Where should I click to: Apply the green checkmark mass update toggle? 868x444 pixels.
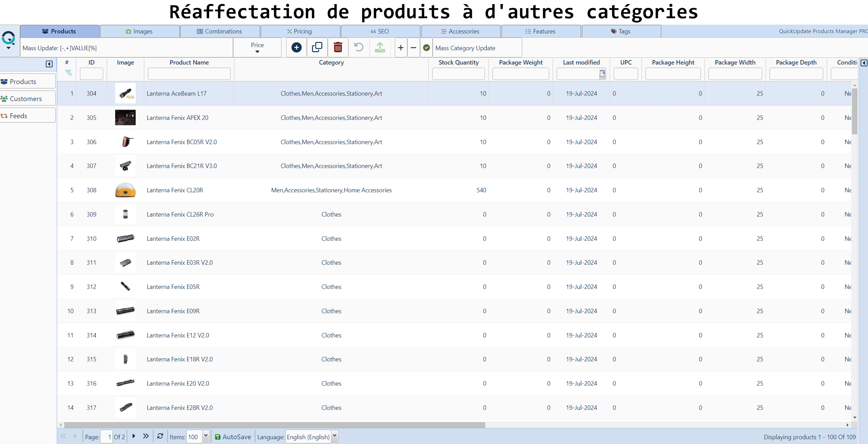coord(426,48)
